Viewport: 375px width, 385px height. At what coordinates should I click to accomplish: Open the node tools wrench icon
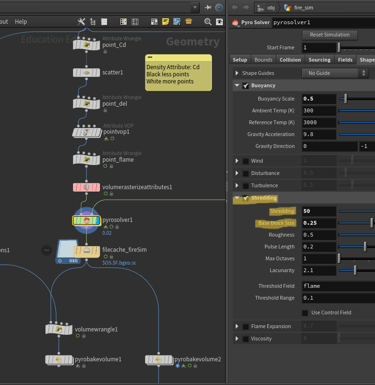tap(81, 22)
